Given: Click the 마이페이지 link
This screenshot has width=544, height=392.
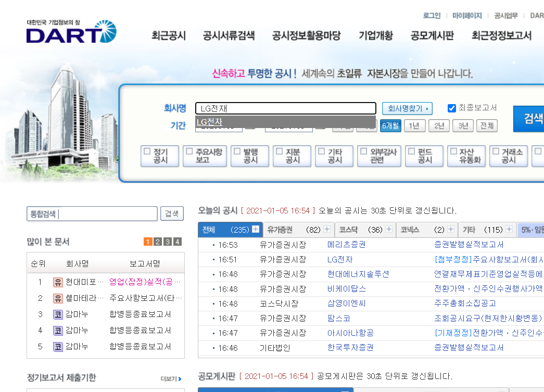Looking at the screenshot, I should (467, 16).
